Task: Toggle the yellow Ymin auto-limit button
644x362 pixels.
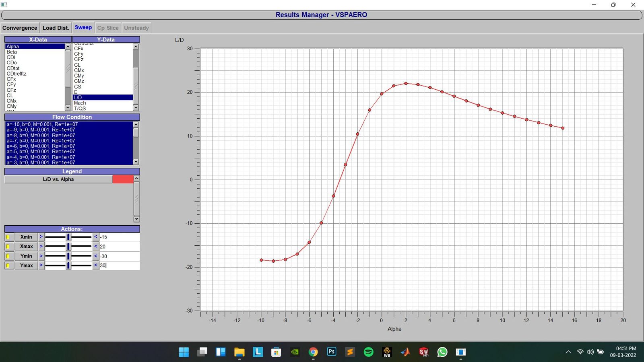Action: pos(9,256)
